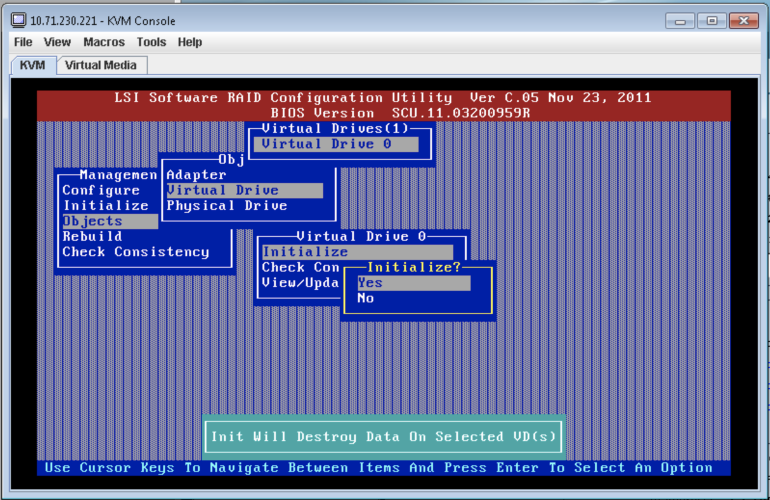This screenshot has height=500, width=770.
Task: Close the KVM Console window
Action: tap(743, 21)
